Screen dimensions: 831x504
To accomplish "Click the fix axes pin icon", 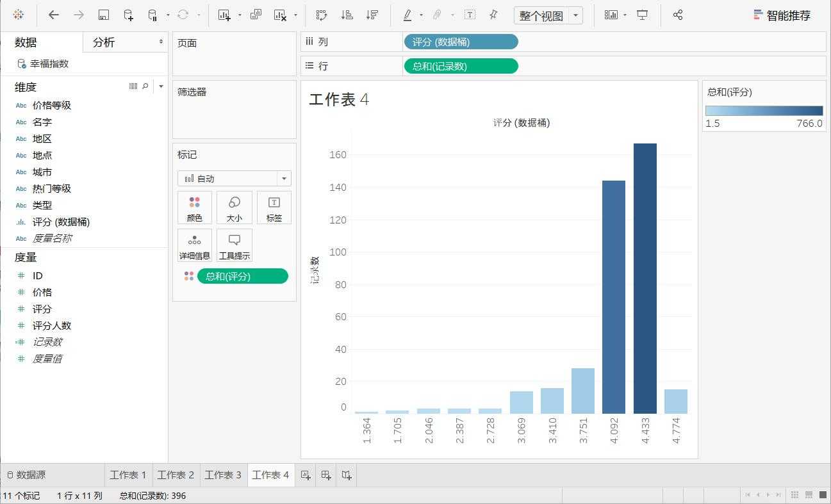I will click(x=493, y=15).
